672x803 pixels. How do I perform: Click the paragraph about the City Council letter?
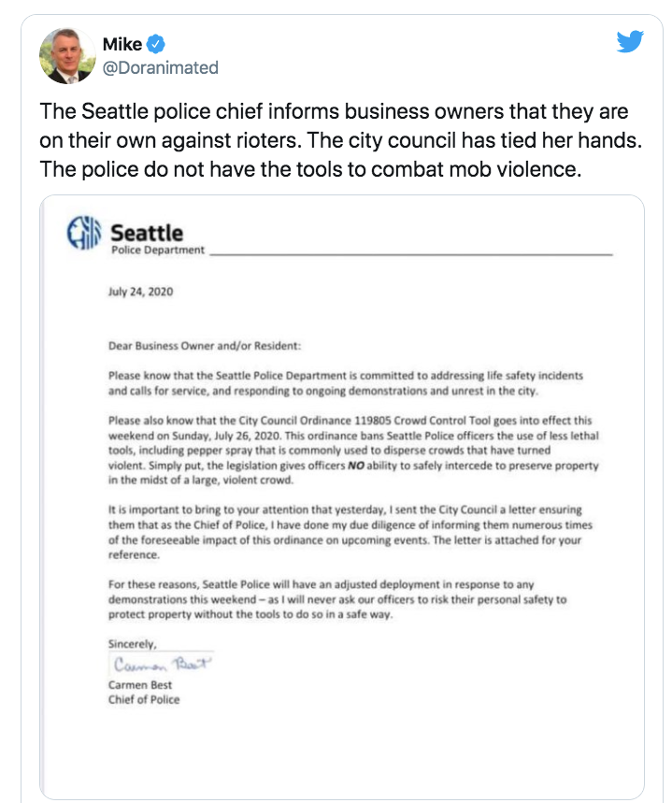tap(344, 533)
